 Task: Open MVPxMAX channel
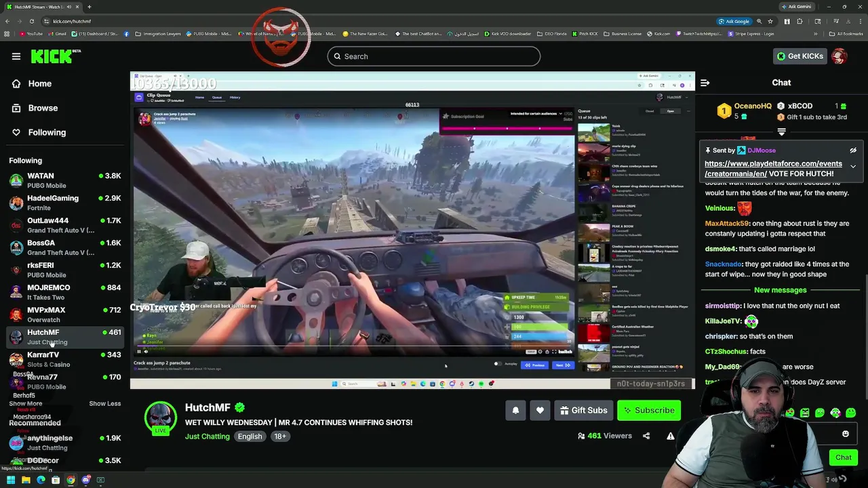point(65,314)
